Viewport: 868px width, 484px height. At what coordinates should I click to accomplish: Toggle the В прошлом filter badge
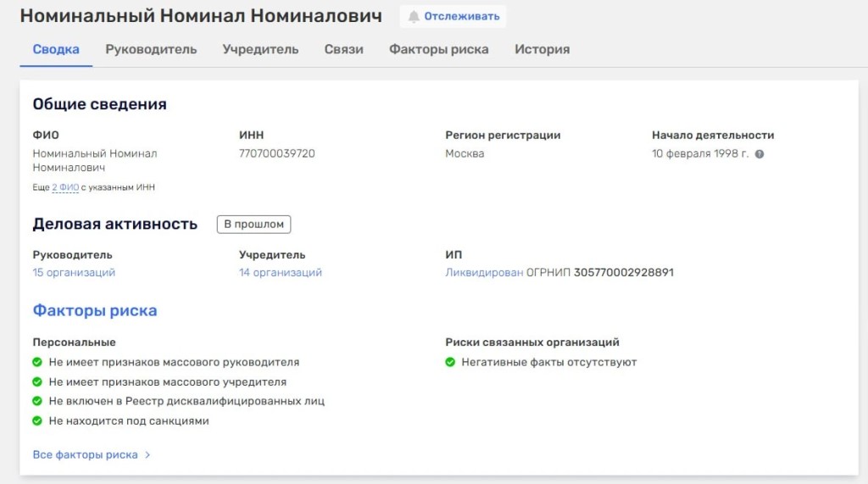(253, 225)
